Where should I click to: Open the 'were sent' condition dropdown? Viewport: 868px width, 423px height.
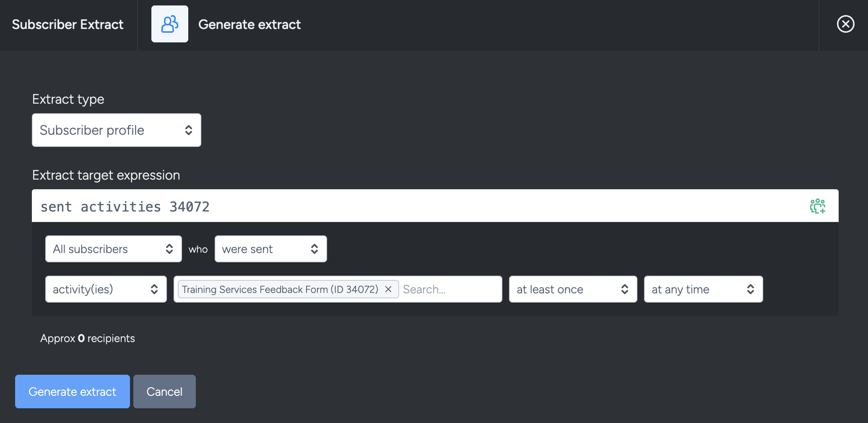[x=270, y=249]
